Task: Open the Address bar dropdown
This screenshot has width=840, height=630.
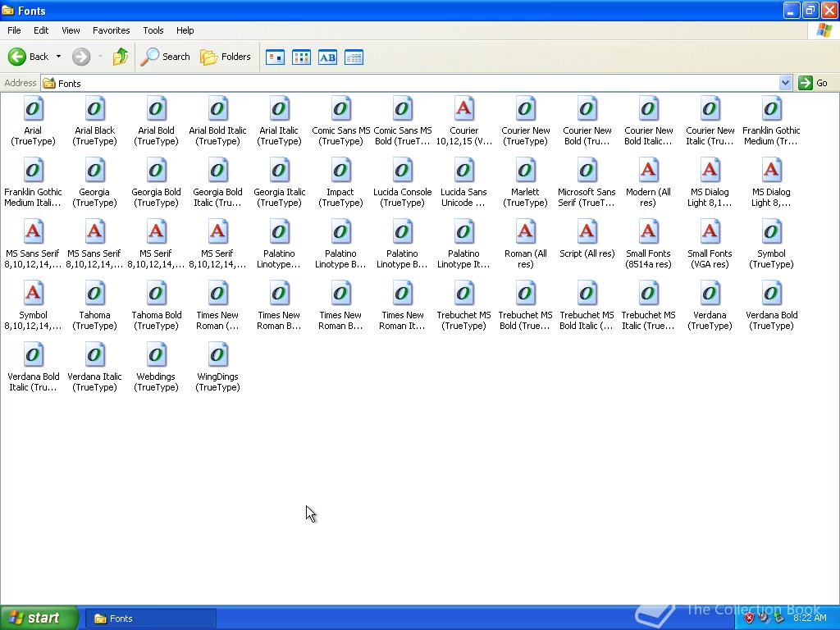Action: (x=786, y=83)
